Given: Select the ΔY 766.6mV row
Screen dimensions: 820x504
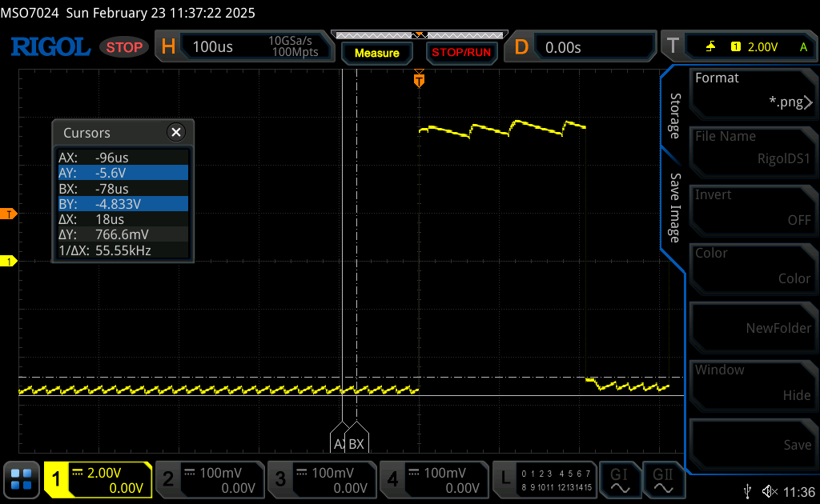Looking at the screenshot, I should [123, 234].
